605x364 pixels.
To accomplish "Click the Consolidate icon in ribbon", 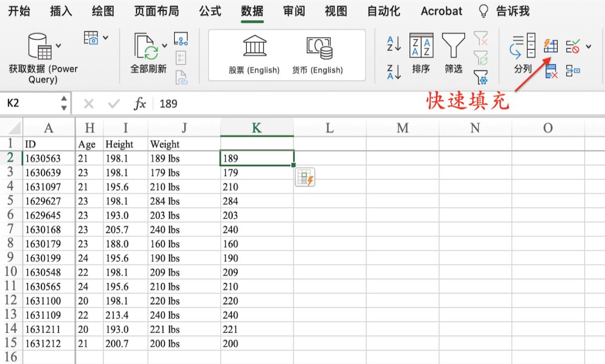I will pyautogui.click(x=573, y=71).
